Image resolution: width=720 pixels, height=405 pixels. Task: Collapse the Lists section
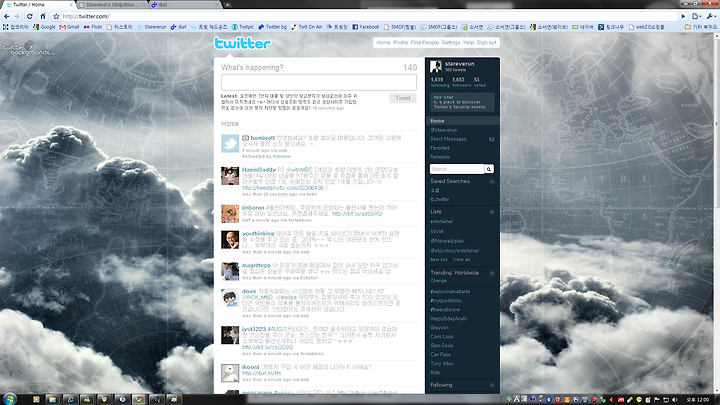pyautogui.click(x=492, y=212)
